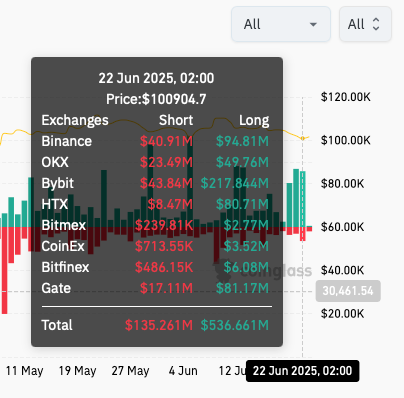The image size is (404, 398).
Task: Click the $80.00K y-axis label
Action: (342, 184)
